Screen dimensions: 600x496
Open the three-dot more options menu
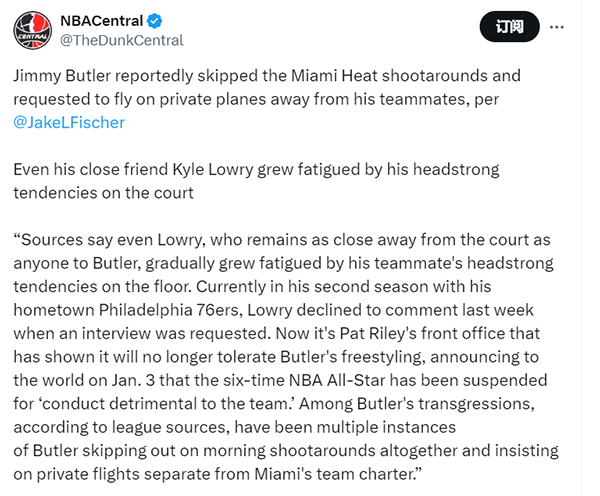point(556,27)
